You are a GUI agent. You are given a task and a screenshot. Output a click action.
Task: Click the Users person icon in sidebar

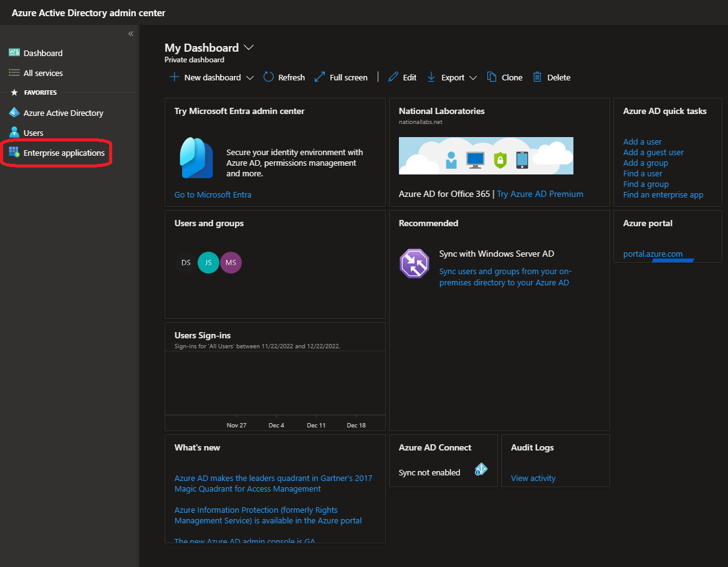14,132
